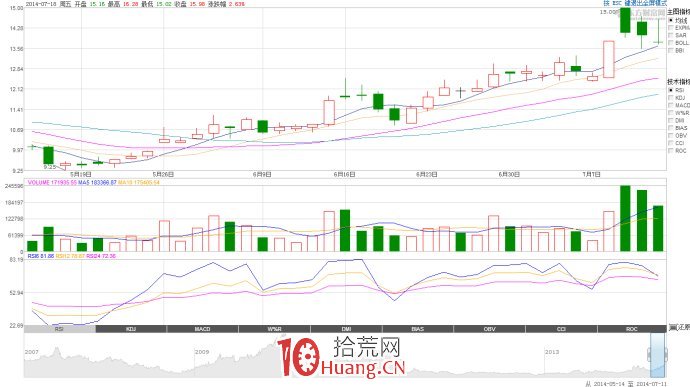
Task: Check CCI in right-side indicator list
Action: [x=671, y=143]
